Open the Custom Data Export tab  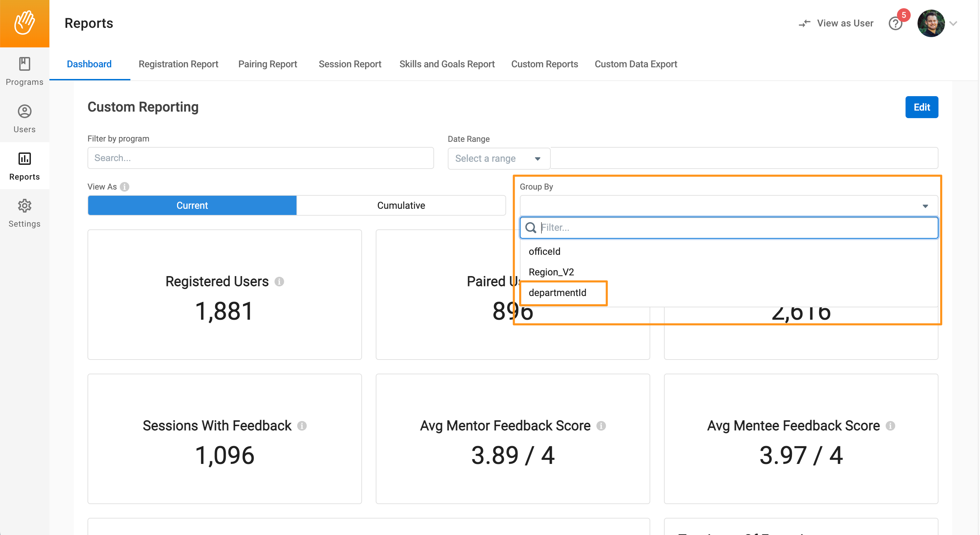[x=636, y=64]
